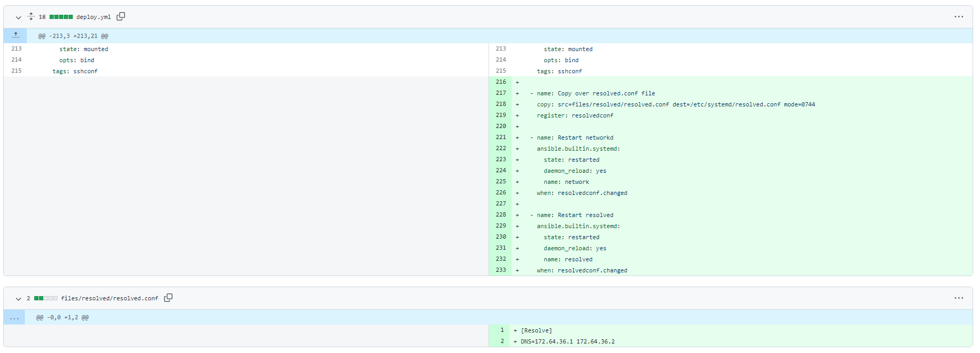Click the 'Restart resolved' task name line
The image size is (980, 353).
pos(575,215)
